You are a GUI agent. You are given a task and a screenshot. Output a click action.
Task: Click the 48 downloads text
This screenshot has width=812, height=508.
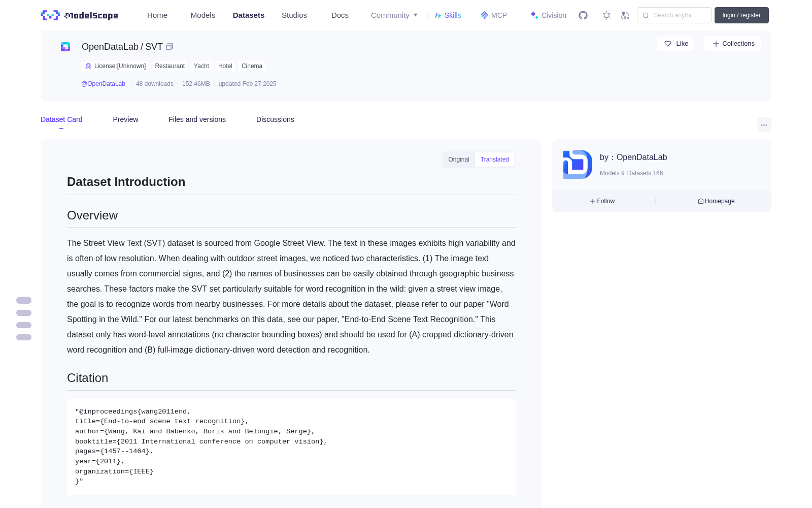click(x=155, y=84)
